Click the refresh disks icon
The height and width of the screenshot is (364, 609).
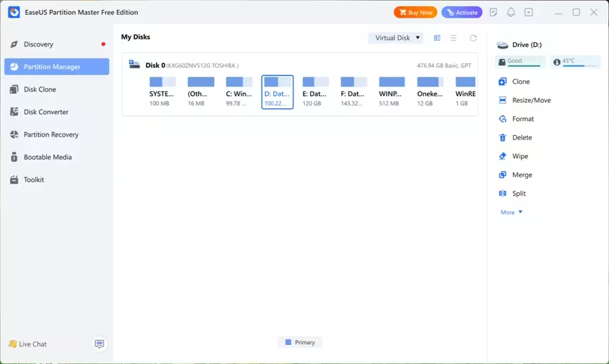tap(473, 38)
